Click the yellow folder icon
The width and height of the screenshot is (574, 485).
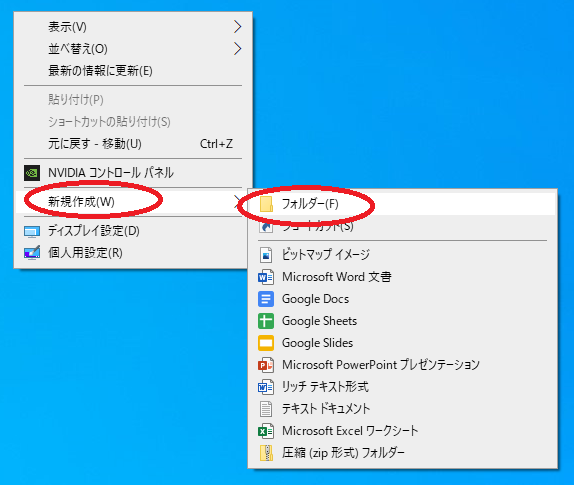click(266, 204)
